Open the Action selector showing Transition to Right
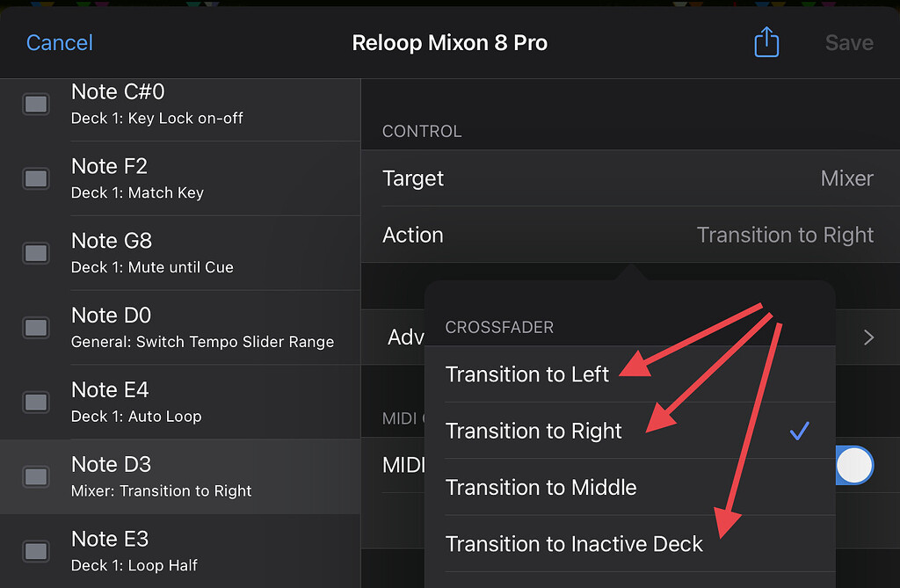 point(629,235)
